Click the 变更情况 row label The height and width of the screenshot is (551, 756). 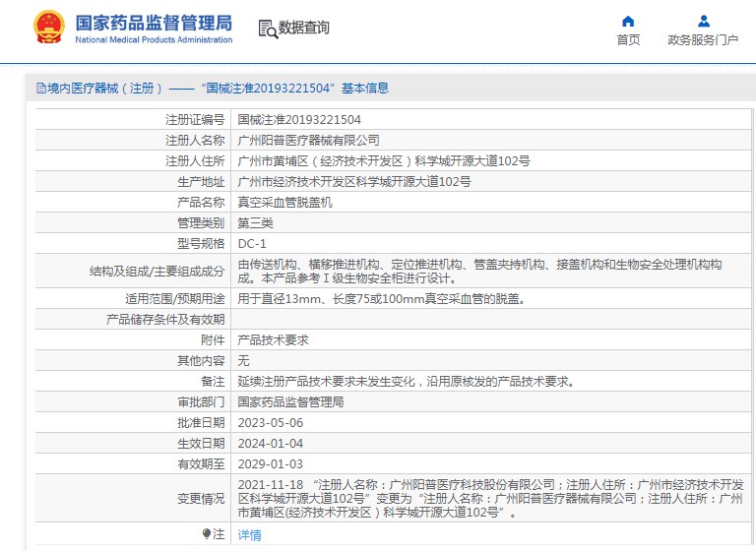tap(201, 499)
